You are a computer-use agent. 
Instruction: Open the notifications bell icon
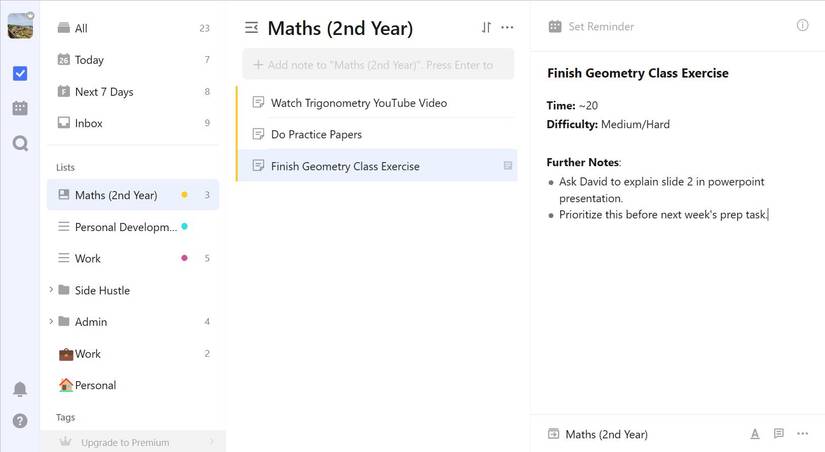click(20, 389)
